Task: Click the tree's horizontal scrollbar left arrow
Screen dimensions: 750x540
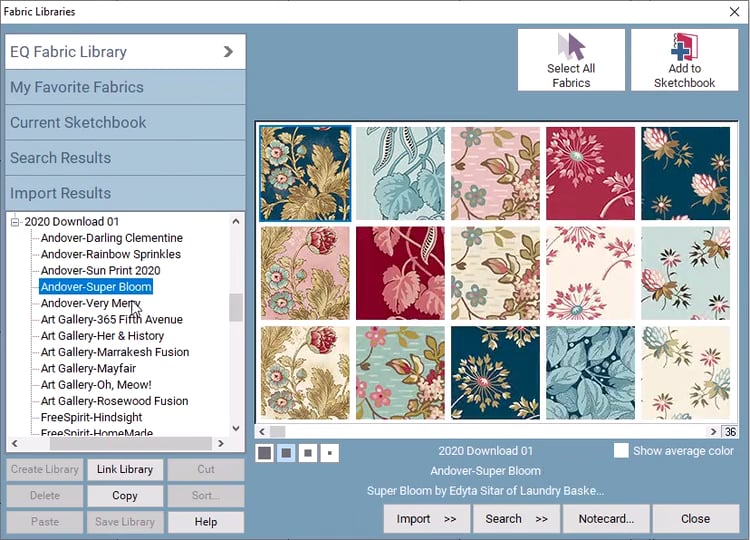Action: (15, 443)
